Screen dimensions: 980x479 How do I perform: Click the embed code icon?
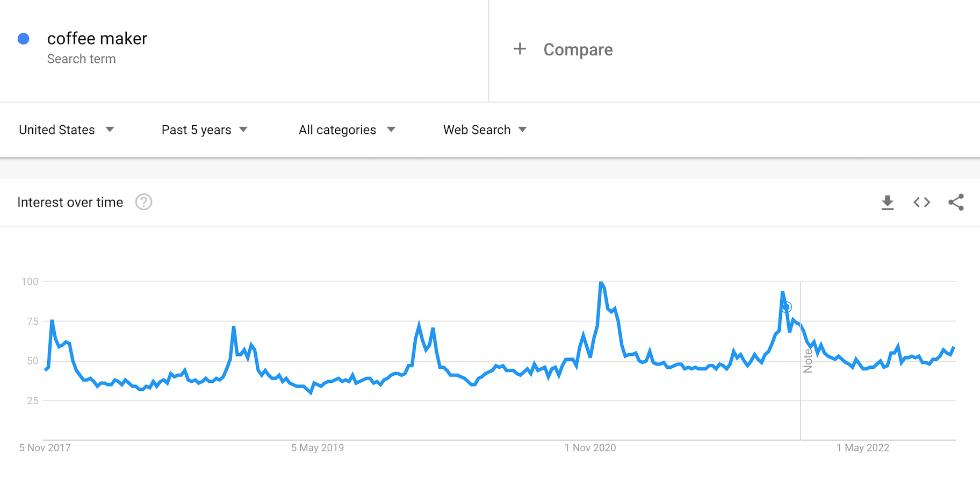click(922, 202)
